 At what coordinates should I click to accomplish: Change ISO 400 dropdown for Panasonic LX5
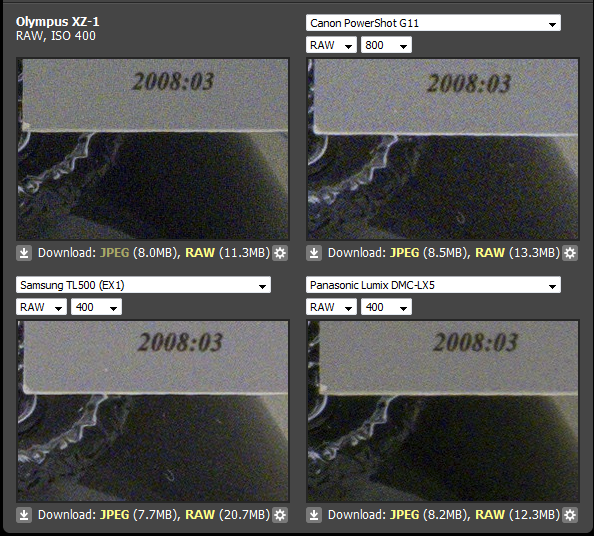[x=386, y=307]
